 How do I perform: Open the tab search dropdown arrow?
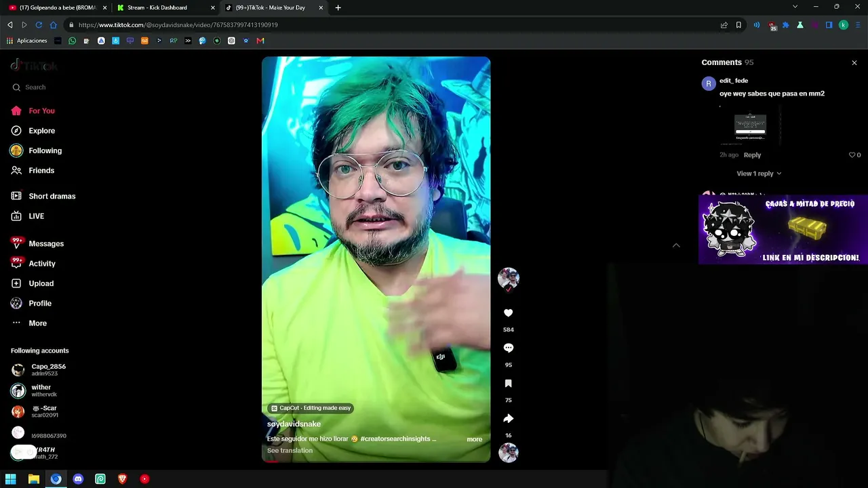[x=795, y=7]
